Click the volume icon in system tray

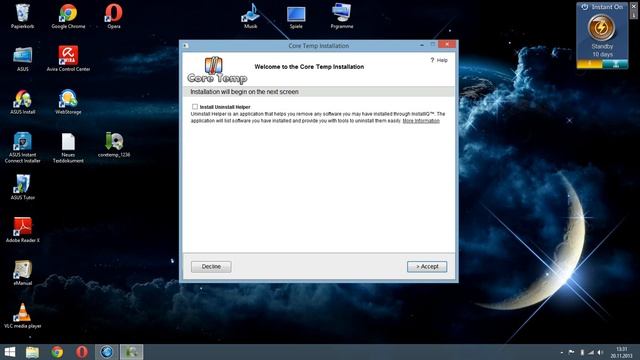tap(600, 352)
